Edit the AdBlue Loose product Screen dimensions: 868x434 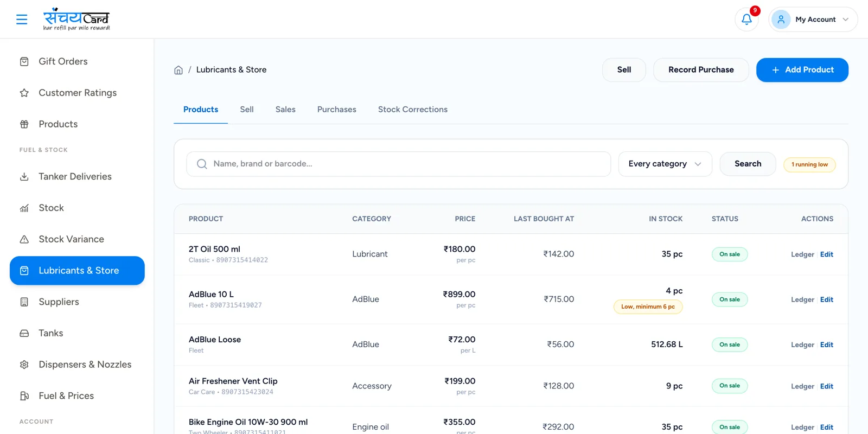coord(827,344)
